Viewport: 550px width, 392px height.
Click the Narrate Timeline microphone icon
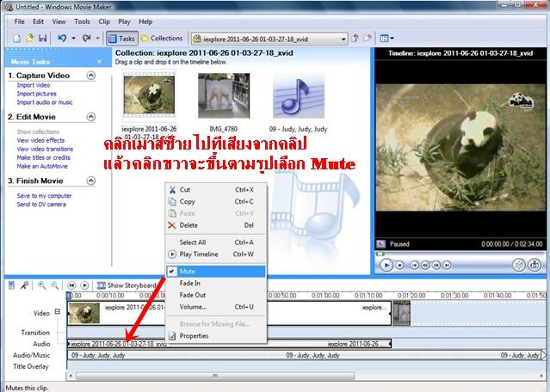(24, 285)
